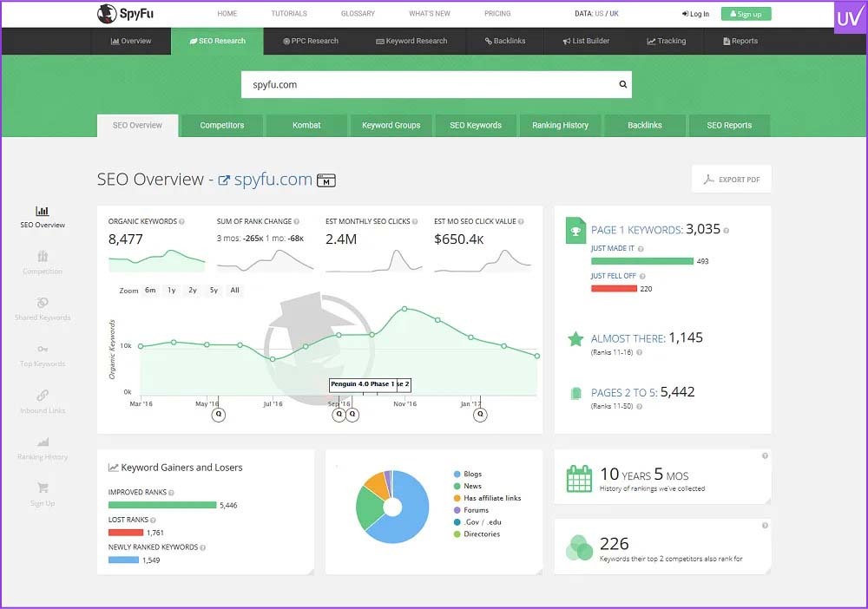
Task: Click the Penguin 4.0 Phase 1 flag
Action: click(x=363, y=384)
